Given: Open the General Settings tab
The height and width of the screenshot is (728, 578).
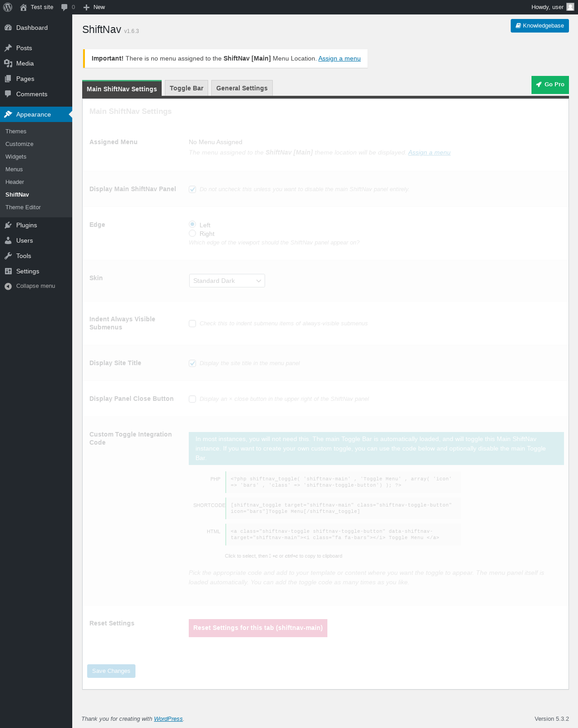Looking at the screenshot, I should pos(242,88).
